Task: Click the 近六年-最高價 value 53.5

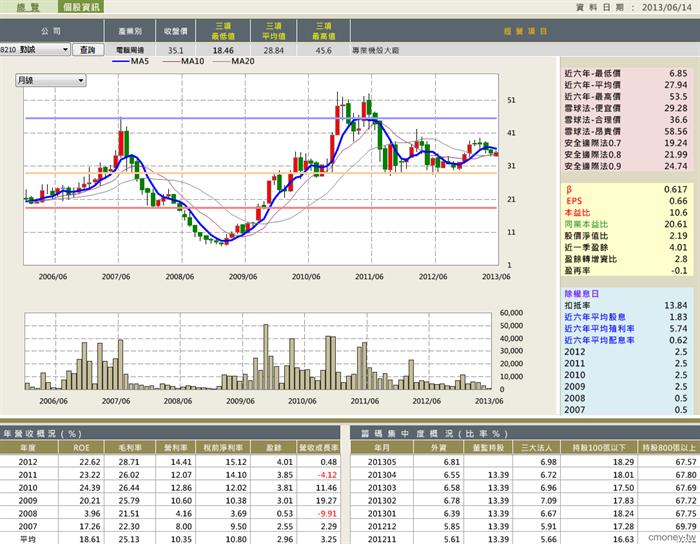Action: pos(678,96)
